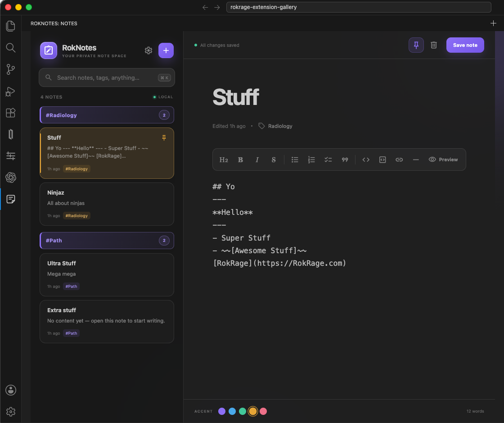The width and height of the screenshot is (504, 423).
Task: Insert numbered list from toolbar
Action: [311, 159]
